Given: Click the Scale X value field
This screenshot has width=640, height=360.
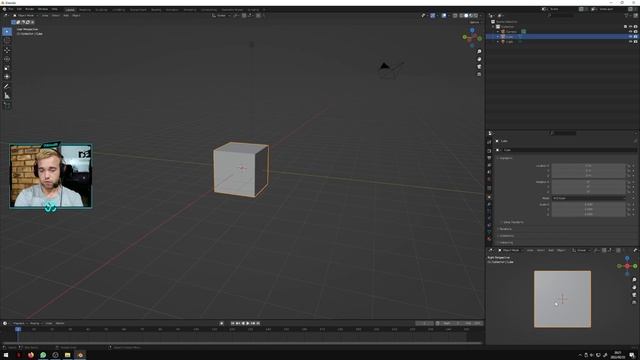Looking at the screenshot, I should [588, 204].
